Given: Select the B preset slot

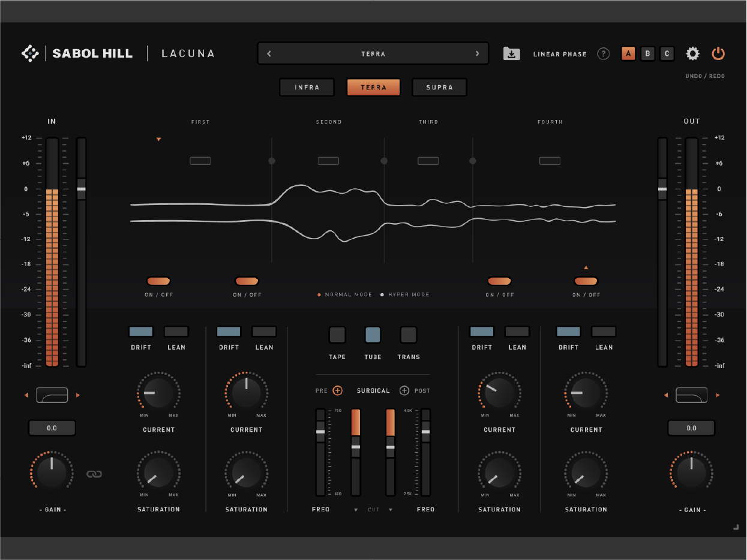Looking at the screenshot, I should click(x=647, y=54).
